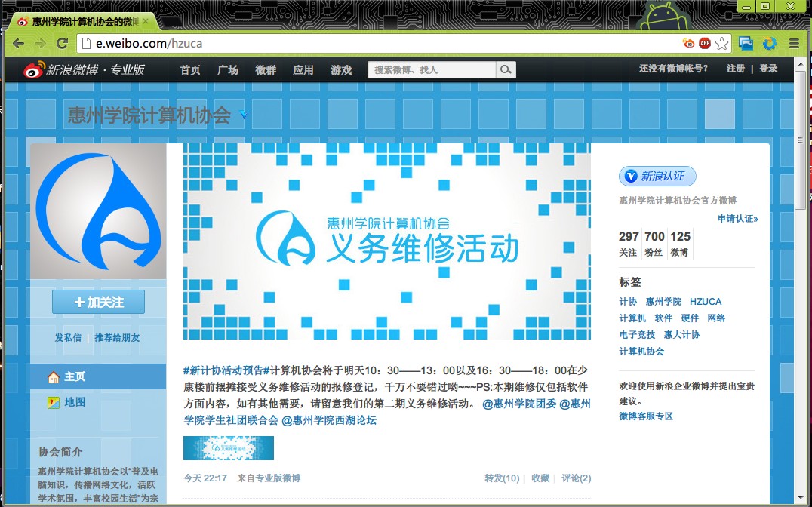Bookmark page using the star icon
This screenshot has height=507, width=812.
pos(722,44)
